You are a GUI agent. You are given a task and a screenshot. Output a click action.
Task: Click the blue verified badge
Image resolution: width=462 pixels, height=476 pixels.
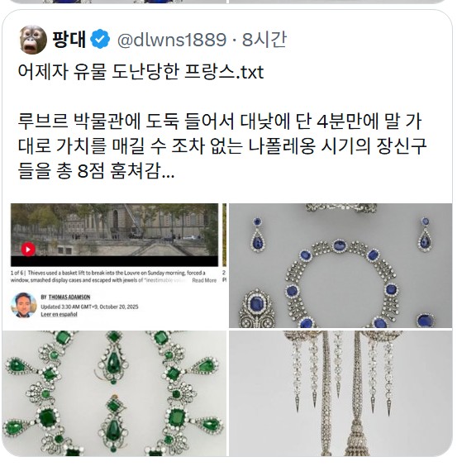coord(100,40)
